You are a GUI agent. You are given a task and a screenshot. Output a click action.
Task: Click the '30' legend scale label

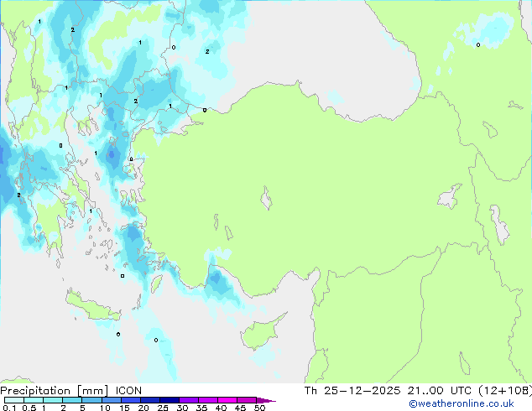click(182, 408)
